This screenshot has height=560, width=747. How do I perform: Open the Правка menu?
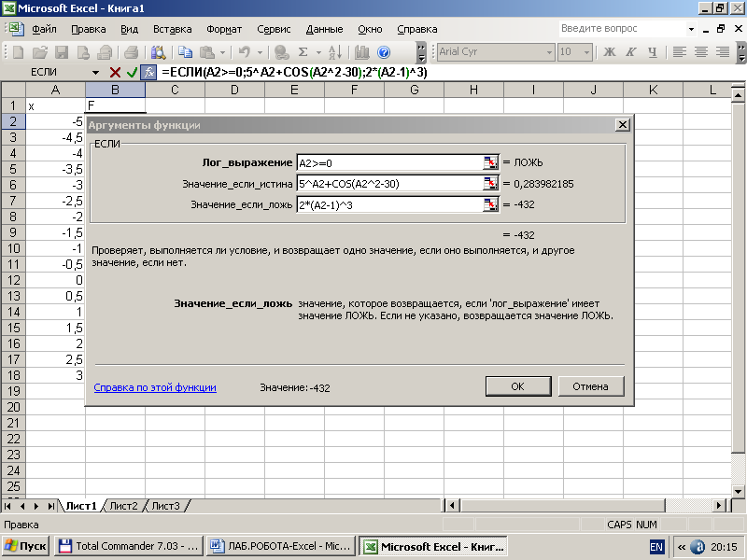(88, 29)
